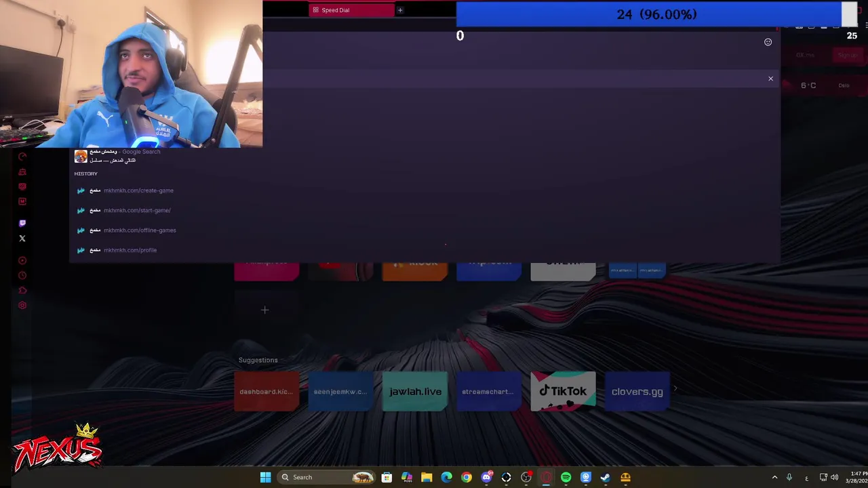The height and width of the screenshot is (488, 868).
Task: Show hidden system tray icons
Action: 774,477
